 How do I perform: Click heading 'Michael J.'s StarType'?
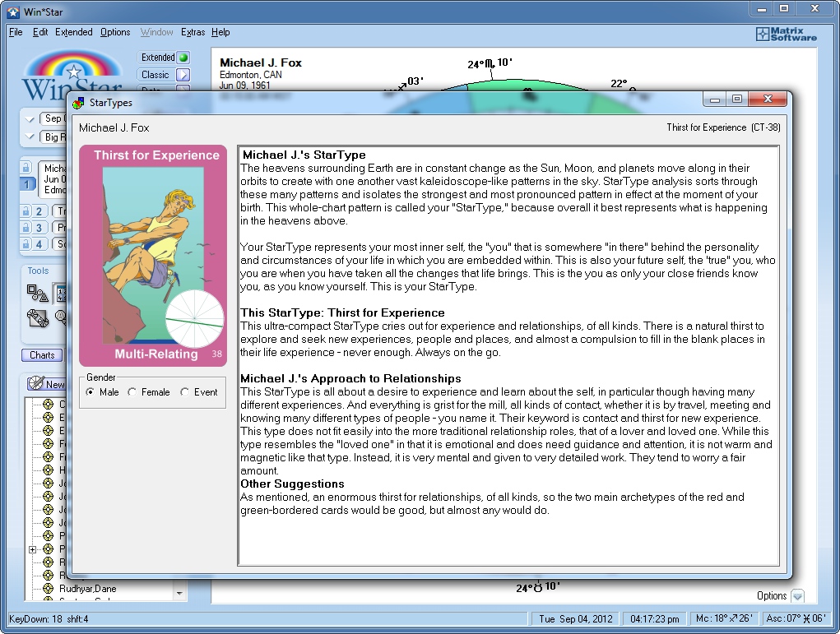point(304,155)
